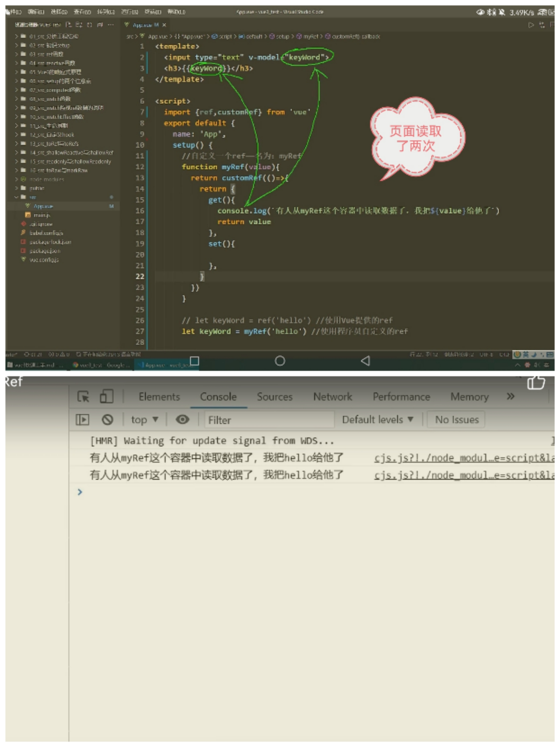Open the top context dropdown
The image size is (560, 747).
(145, 420)
